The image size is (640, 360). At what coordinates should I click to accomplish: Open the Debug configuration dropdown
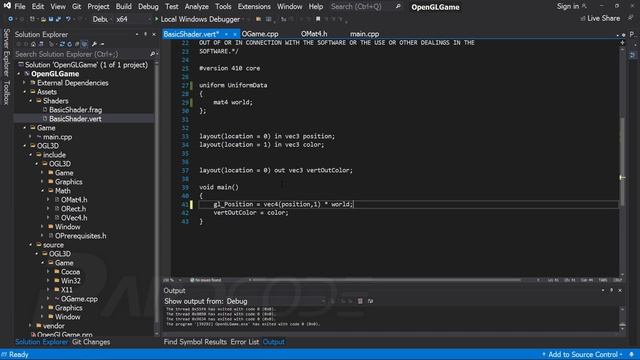(x=101, y=19)
